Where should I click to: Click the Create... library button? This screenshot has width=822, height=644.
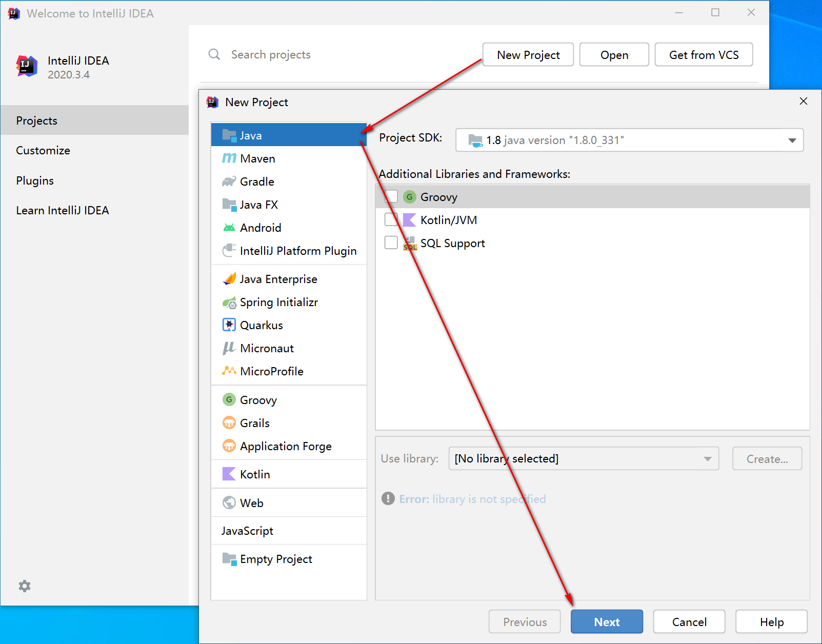pyautogui.click(x=767, y=458)
